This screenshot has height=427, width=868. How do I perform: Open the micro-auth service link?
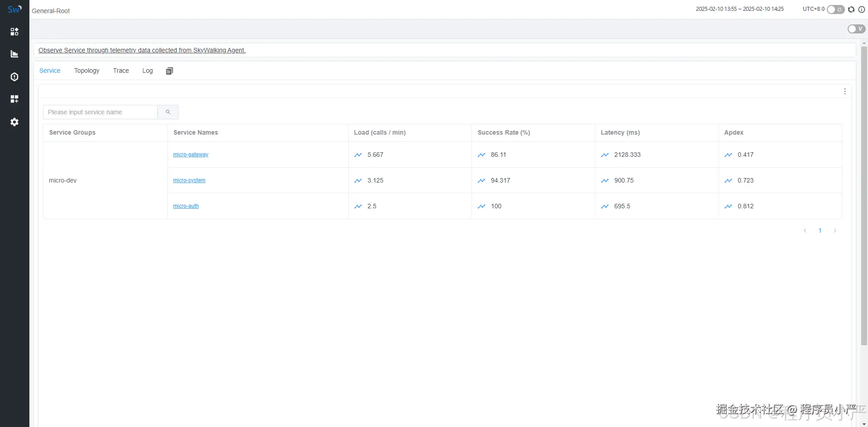pyautogui.click(x=186, y=206)
